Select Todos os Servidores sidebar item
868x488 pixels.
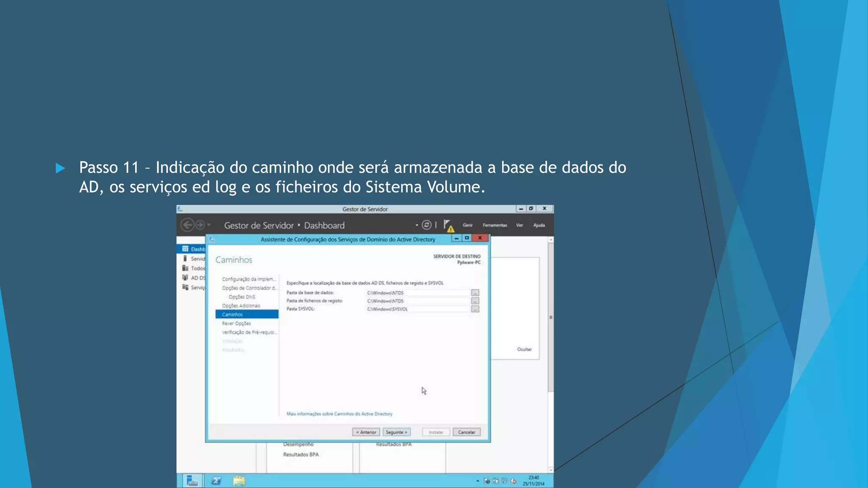tap(193, 268)
